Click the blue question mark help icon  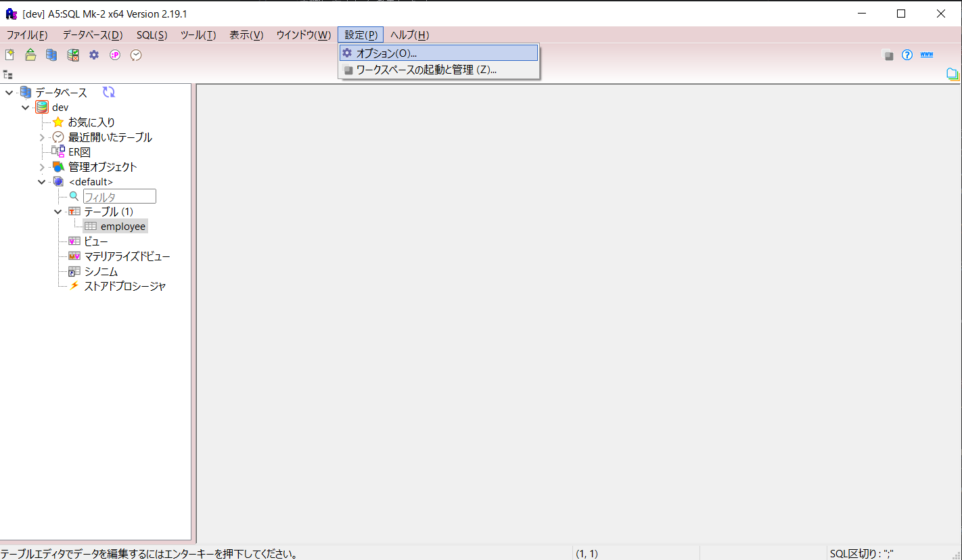coord(907,55)
